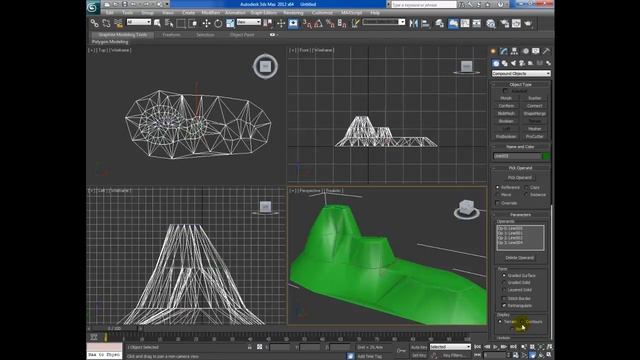Switch to the Modify command panel tab
The height and width of the screenshot is (360, 640).
(x=504, y=51)
